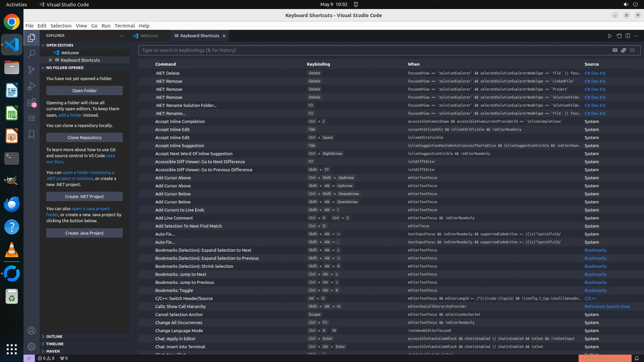644x362 pixels.
Task: Switch to the Welcome tab
Action: tap(149, 36)
